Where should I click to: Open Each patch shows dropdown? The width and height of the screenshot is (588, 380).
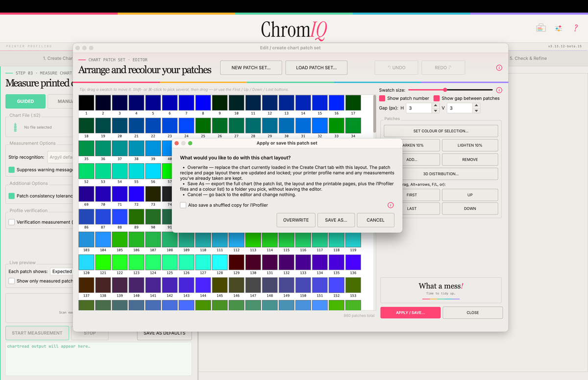point(62,271)
